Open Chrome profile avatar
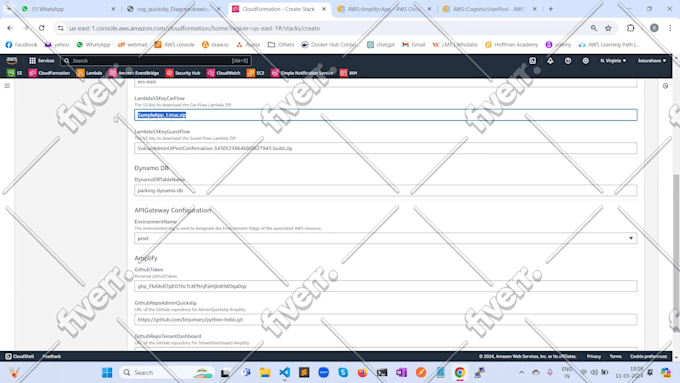Viewport: 680px width, 383px height. [x=654, y=28]
